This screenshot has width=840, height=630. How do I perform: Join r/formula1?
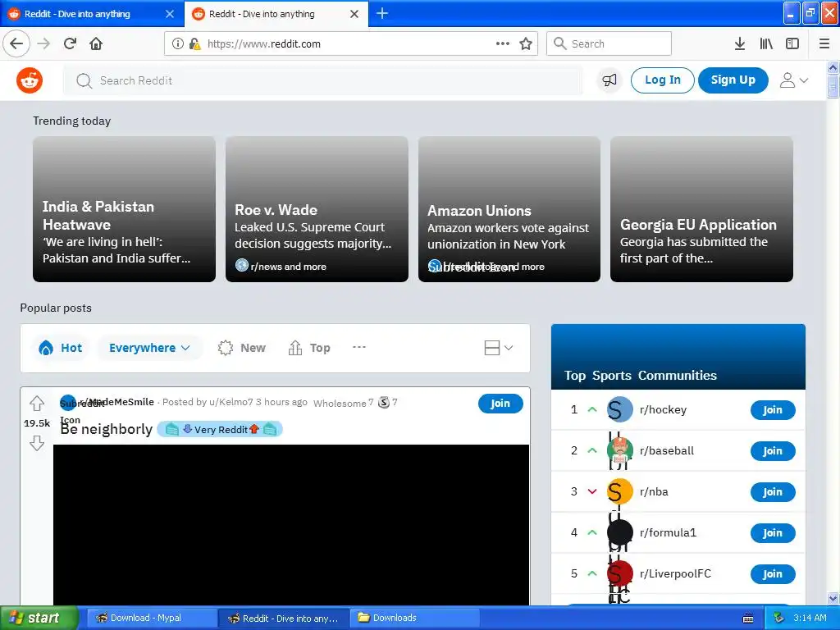[x=773, y=533]
